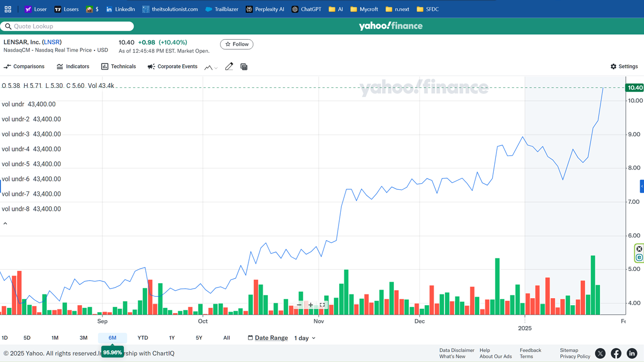The width and height of the screenshot is (644, 362).
Task: Open the Facebook icon in footer
Action: pos(616,353)
